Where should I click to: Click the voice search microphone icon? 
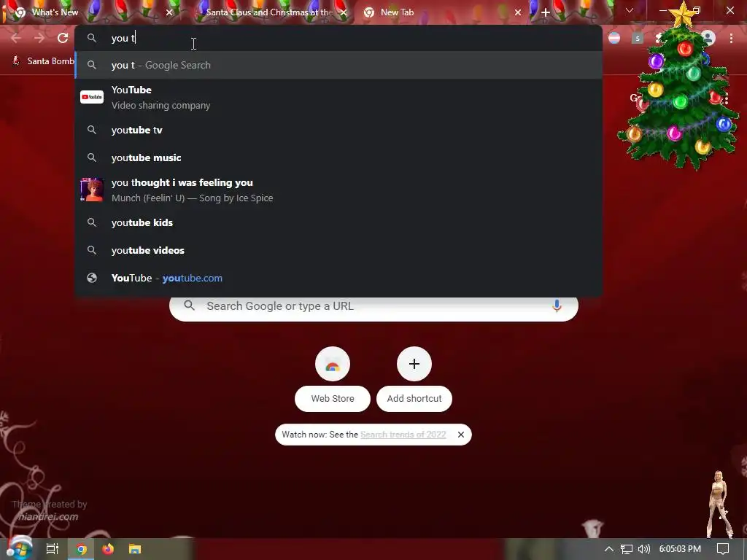pos(557,306)
